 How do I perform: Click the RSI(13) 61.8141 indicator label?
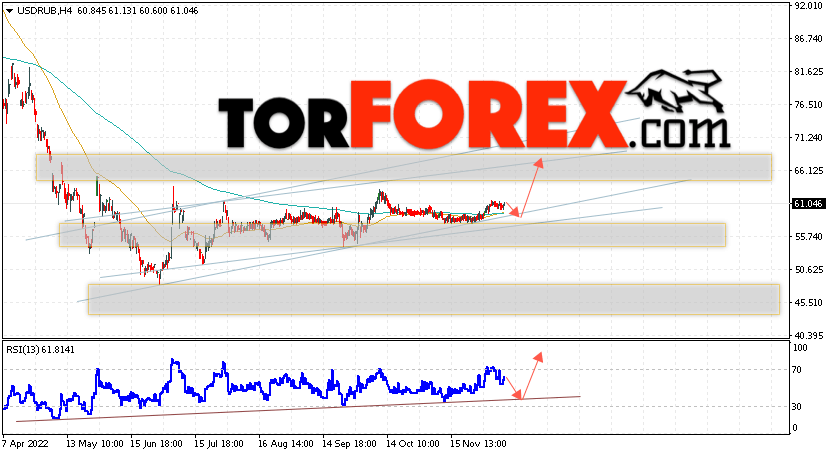point(40,350)
